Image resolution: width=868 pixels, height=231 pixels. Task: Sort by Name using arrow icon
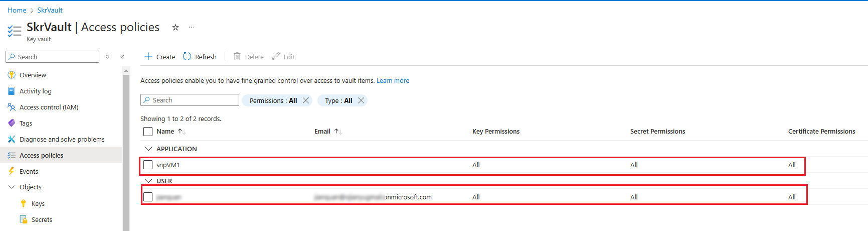point(182,132)
